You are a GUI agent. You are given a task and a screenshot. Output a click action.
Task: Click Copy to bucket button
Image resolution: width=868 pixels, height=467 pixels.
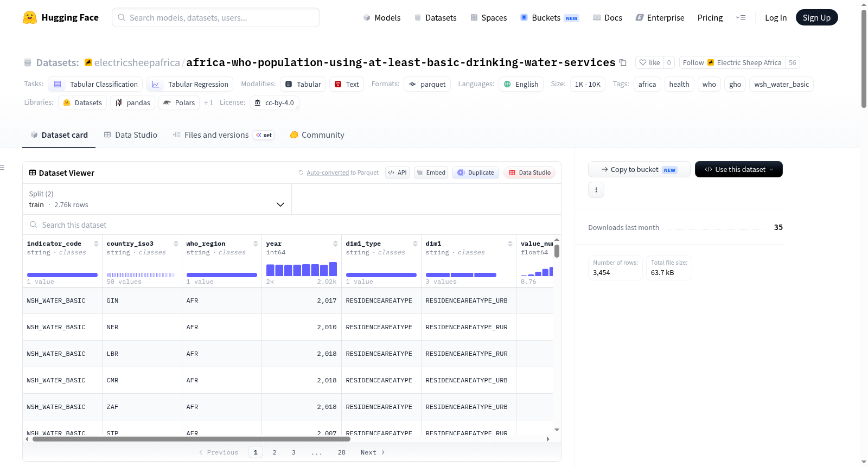[639, 169]
